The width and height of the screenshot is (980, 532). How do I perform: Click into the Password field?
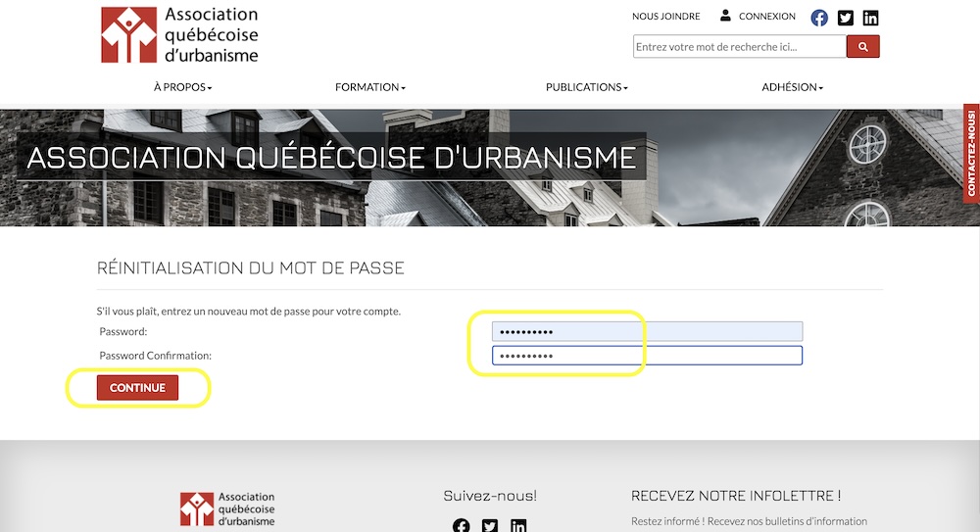coord(647,331)
